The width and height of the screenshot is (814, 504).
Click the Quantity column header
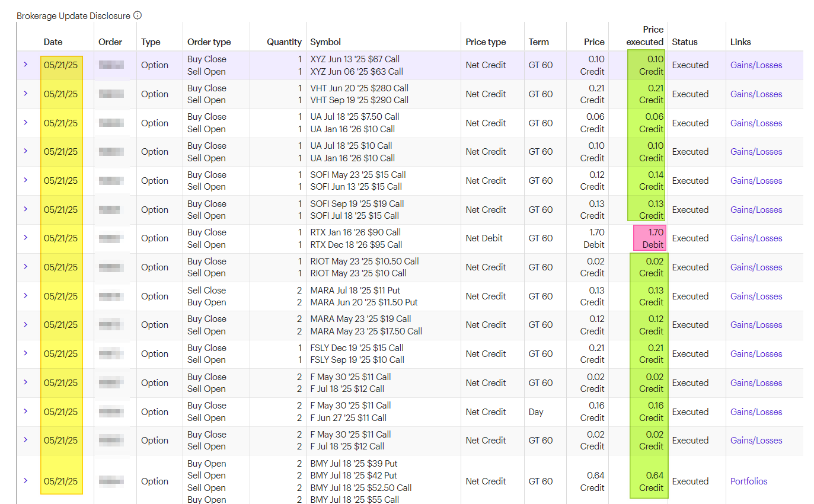(284, 42)
